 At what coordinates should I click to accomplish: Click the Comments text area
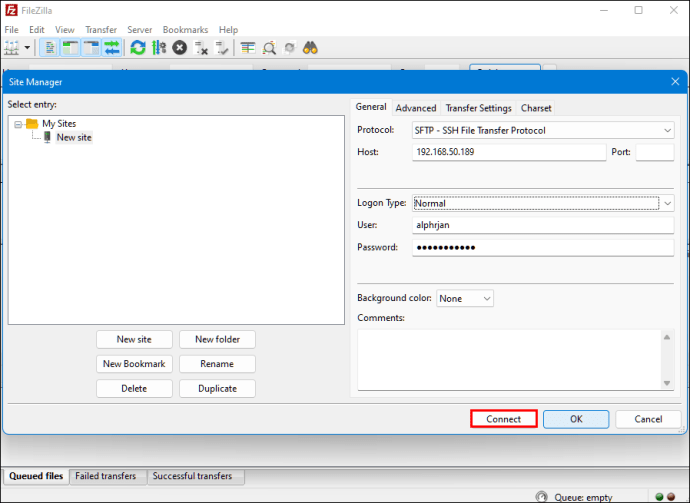(x=510, y=360)
